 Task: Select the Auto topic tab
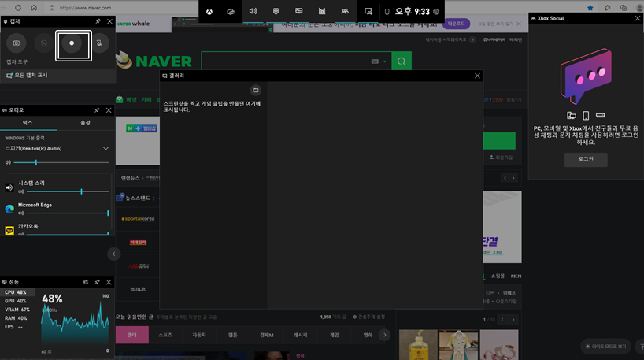199,336
